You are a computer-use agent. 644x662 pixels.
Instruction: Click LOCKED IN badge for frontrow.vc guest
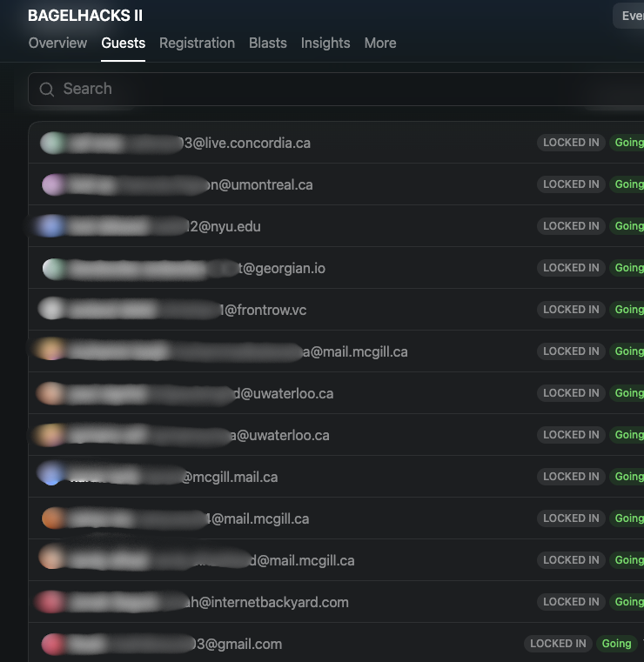571,310
